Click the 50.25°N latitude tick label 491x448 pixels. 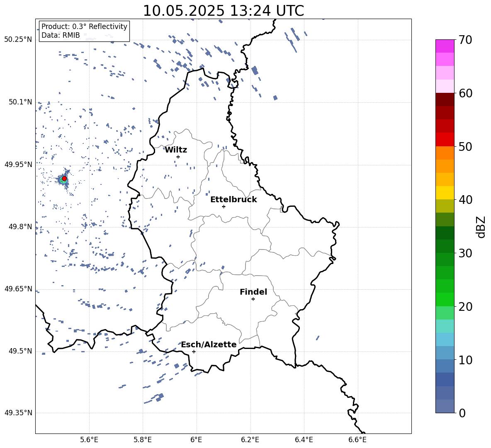pyautogui.click(x=18, y=40)
